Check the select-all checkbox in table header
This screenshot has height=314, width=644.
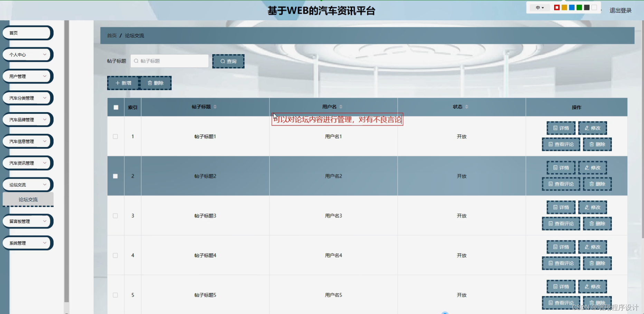click(x=116, y=107)
